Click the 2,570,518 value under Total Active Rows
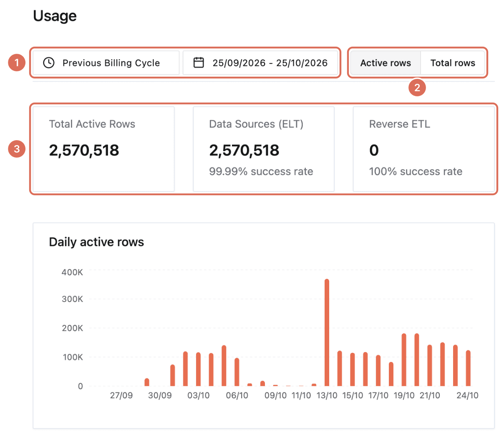The width and height of the screenshot is (504, 435). point(84,150)
